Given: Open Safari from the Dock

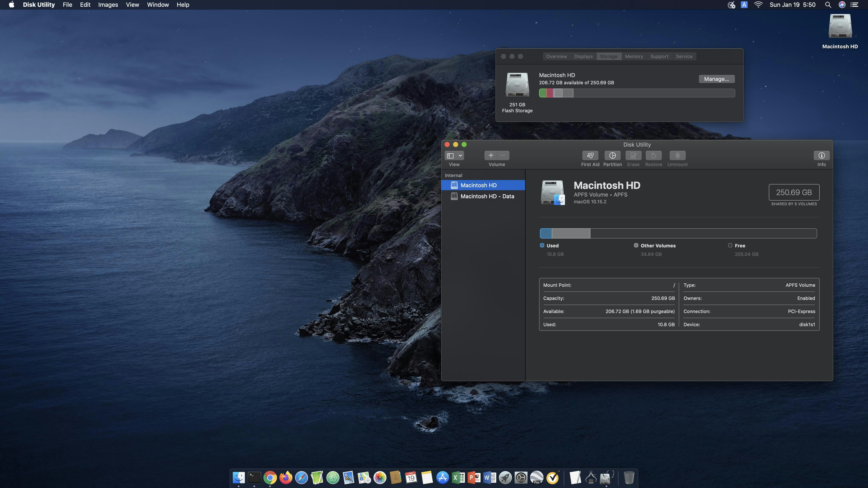Looking at the screenshot, I should [x=301, y=478].
